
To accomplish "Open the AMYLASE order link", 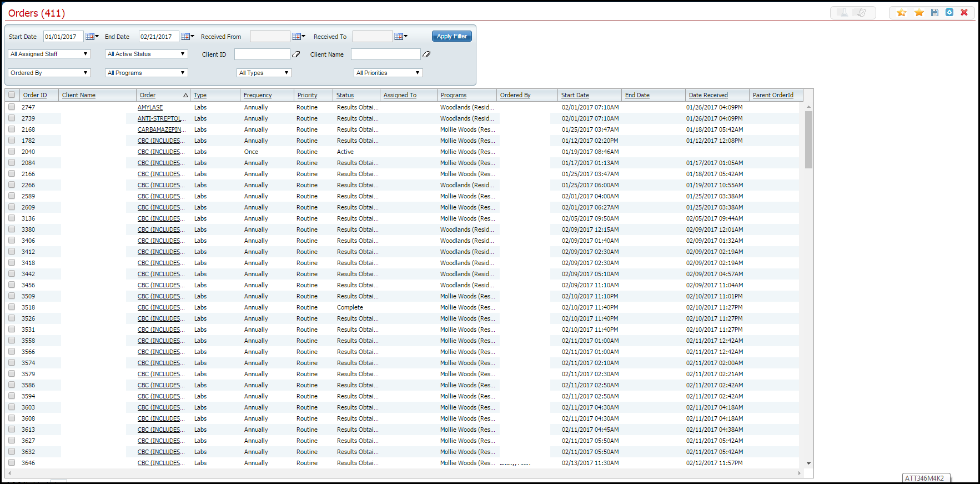I will [150, 107].
